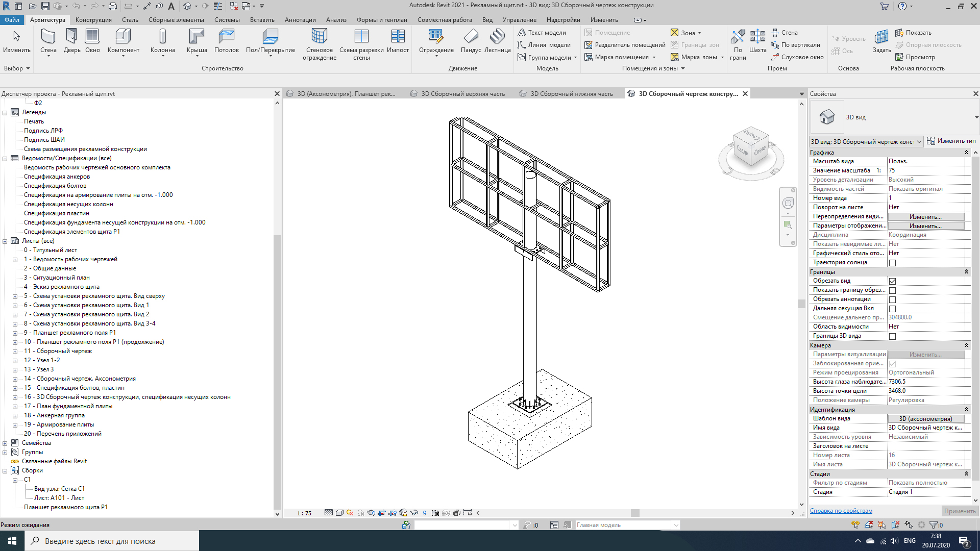Select the Разделитель помещений tool

point(625,45)
